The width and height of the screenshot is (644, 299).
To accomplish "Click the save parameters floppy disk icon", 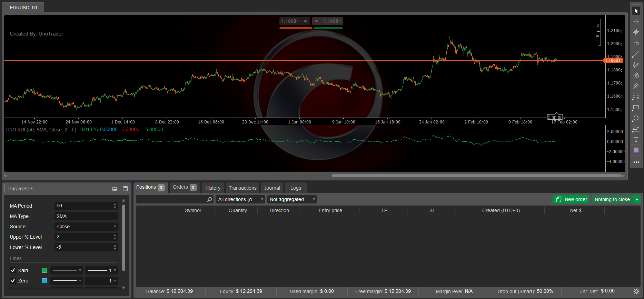I will [x=125, y=189].
